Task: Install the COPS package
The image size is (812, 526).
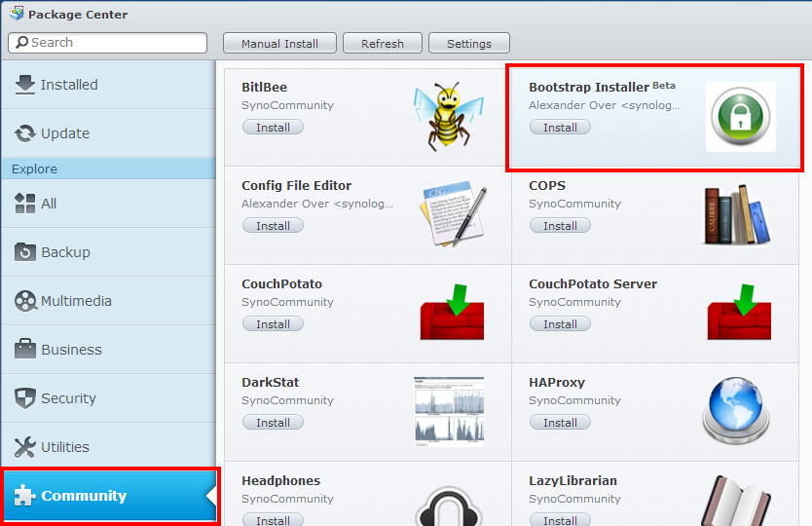Action: coord(560,225)
